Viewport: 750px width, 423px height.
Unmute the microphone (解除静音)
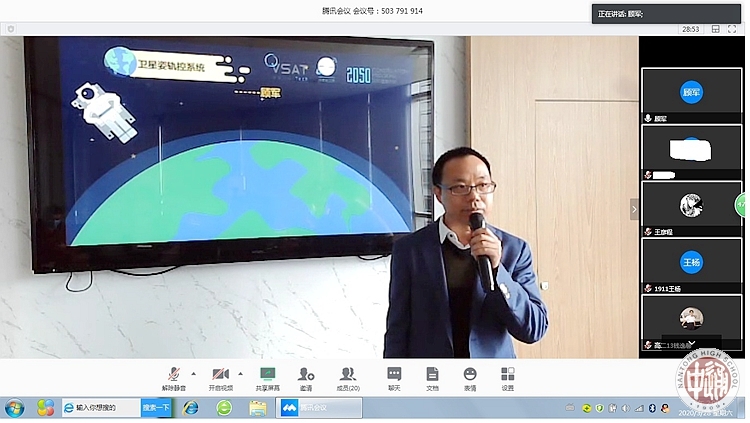coord(173,376)
